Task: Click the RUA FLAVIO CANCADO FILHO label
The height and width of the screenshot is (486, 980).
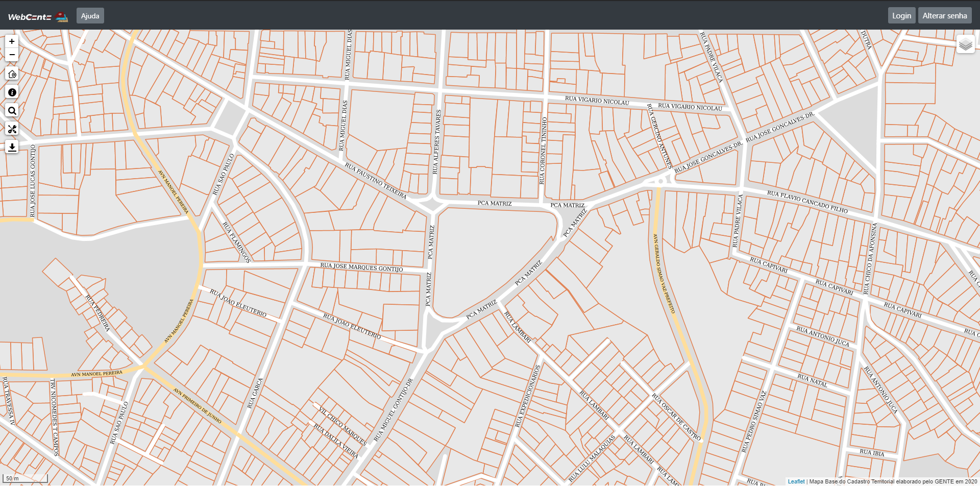Action: click(807, 201)
